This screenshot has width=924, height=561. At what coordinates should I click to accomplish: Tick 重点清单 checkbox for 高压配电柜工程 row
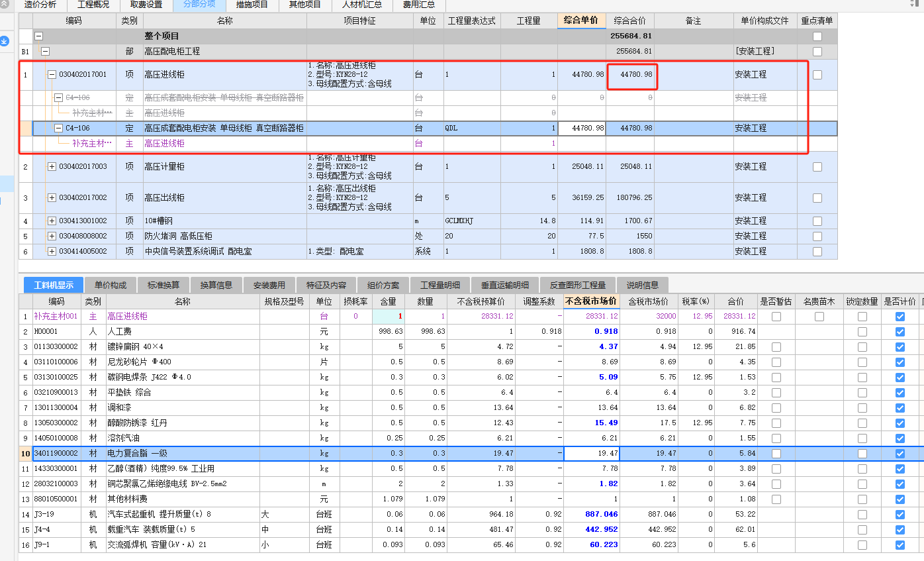coord(817,51)
